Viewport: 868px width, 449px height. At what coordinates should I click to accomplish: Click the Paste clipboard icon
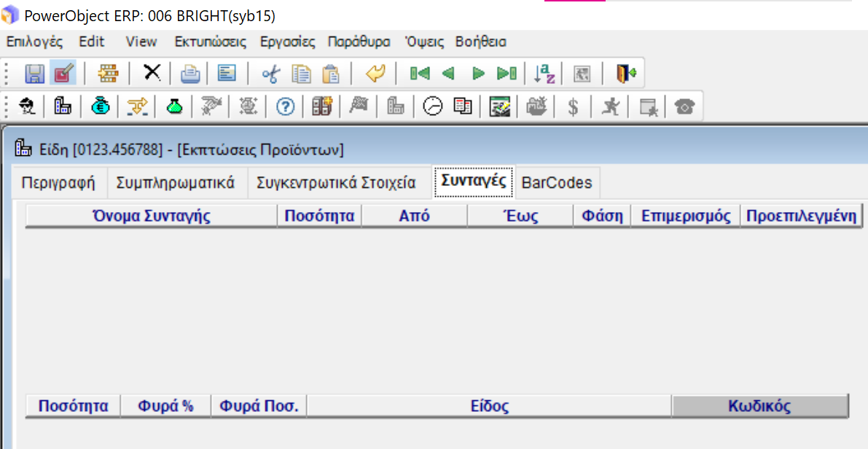tap(331, 73)
